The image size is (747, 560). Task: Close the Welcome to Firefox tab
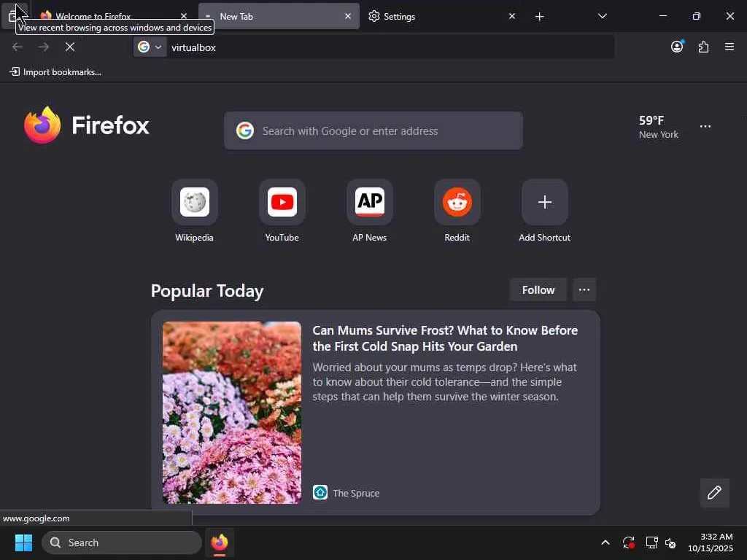click(x=183, y=16)
